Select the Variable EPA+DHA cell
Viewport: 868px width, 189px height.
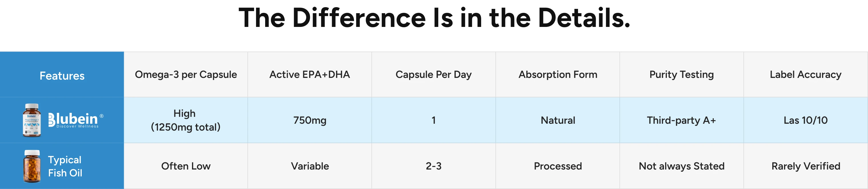(x=310, y=166)
